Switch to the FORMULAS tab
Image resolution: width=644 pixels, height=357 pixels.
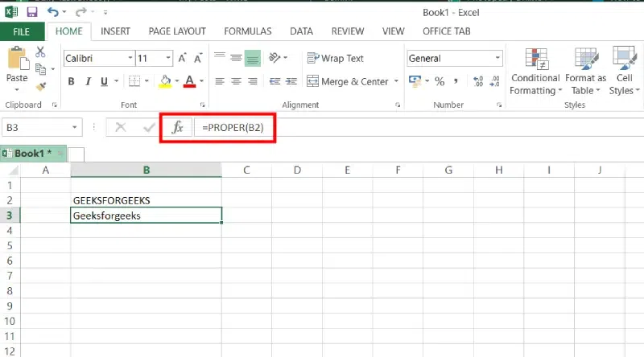248,31
